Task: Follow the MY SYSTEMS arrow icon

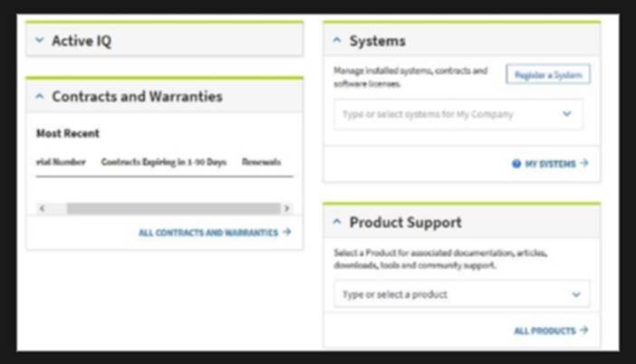Action: click(x=584, y=163)
